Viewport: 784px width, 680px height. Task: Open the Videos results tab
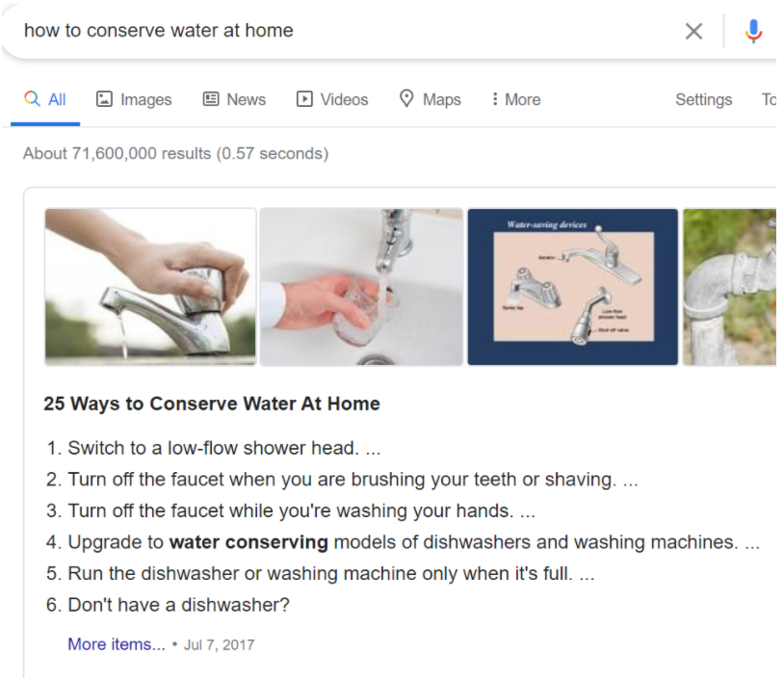332,99
